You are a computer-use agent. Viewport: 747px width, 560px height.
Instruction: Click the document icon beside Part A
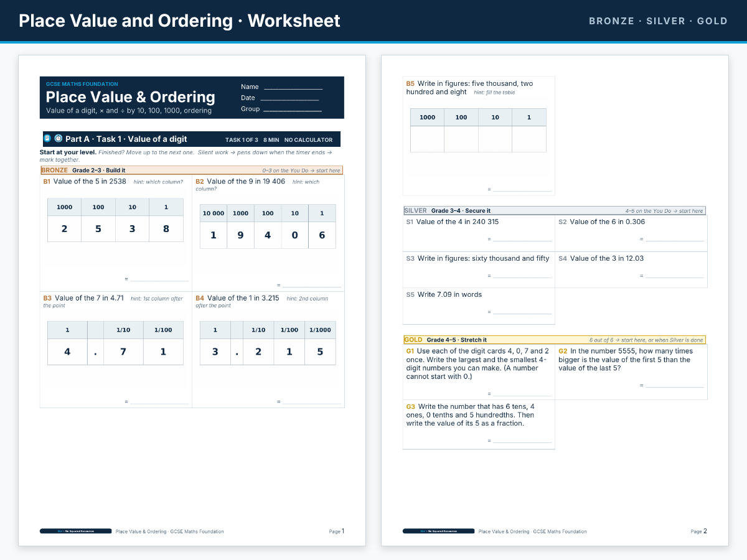click(x=47, y=139)
